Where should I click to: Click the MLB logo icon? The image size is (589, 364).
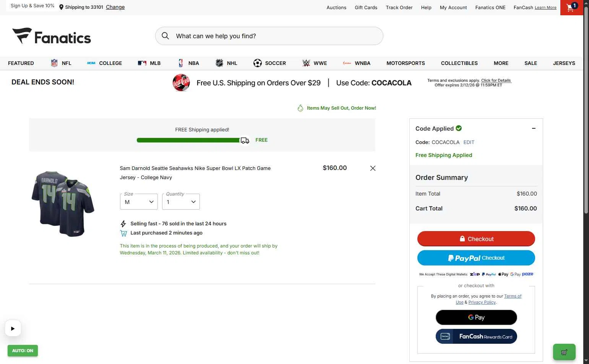(142, 63)
